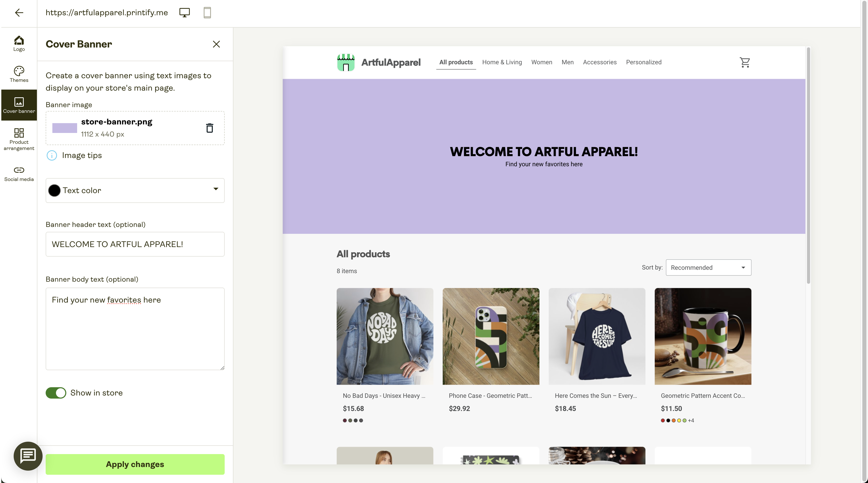This screenshot has height=483, width=868.
Task: Switch to the Personalized tab
Action: 644,62
